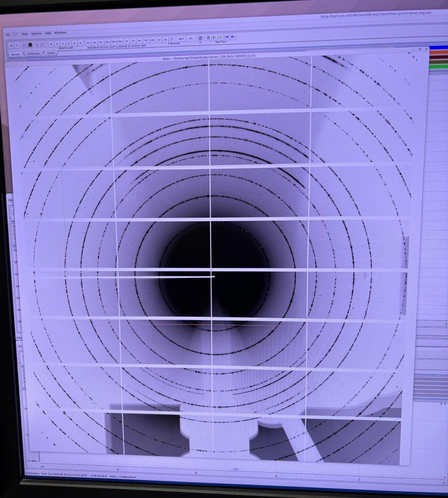Screen dimensions: 448x498
Task: Jump forward with the skip-next button
Action: (x=233, y=37)
